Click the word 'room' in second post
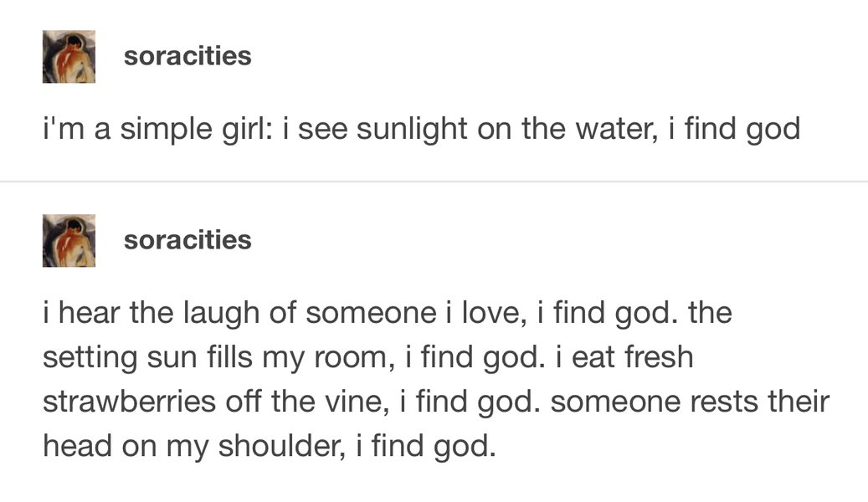Viewport: 868px width, 502px height. pyautogui.click(x=351, y=357)
